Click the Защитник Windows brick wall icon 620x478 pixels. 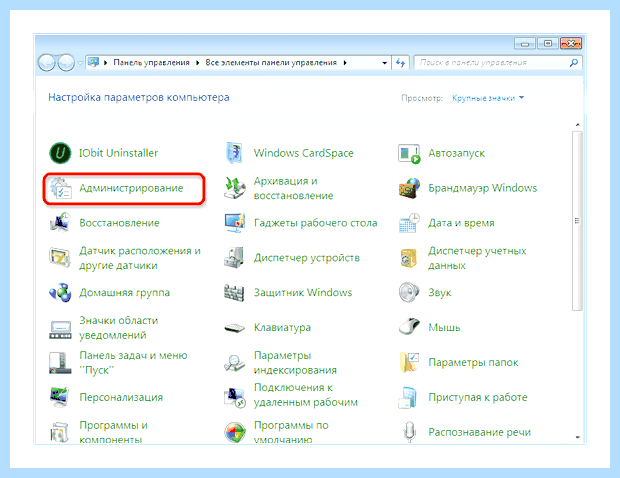pyautogui.click(x=235, y=293)
